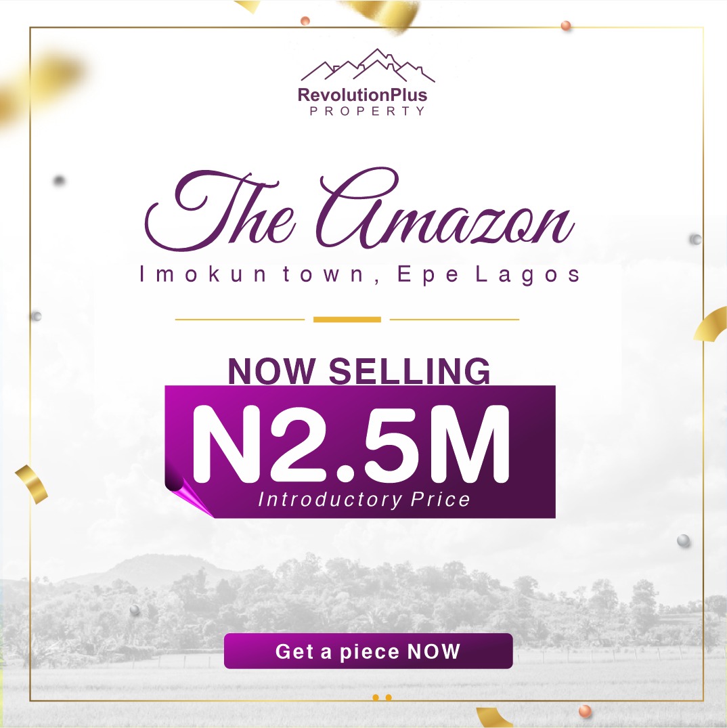Click the left orange dot at the bottom border
The height and width of the screenshot is (728, 727).
pos(376,697)
